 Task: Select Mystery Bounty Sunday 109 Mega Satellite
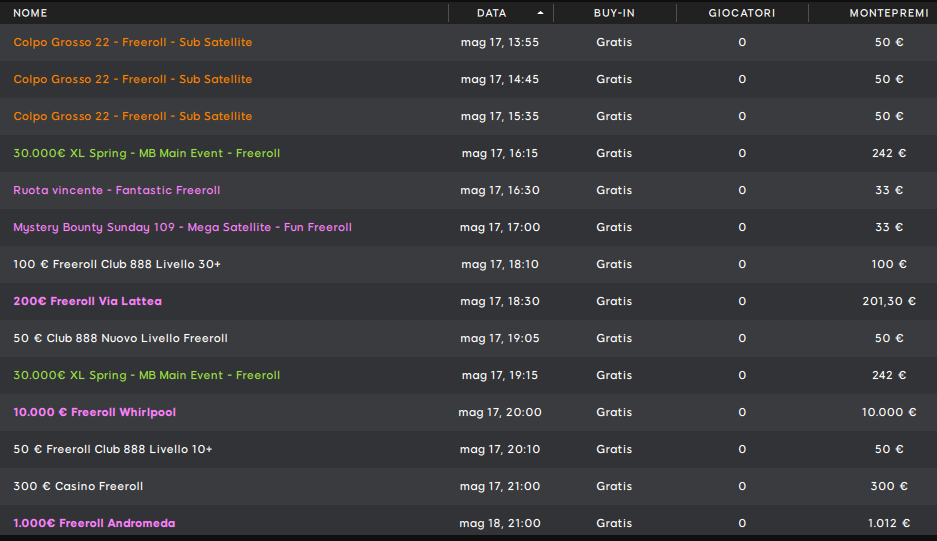point(468,228)
